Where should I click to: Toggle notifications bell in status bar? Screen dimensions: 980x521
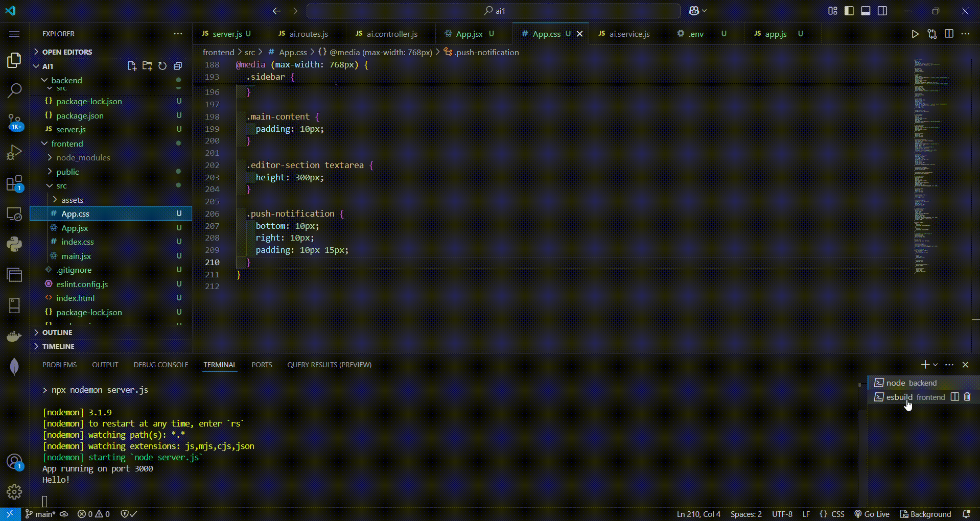966,514
